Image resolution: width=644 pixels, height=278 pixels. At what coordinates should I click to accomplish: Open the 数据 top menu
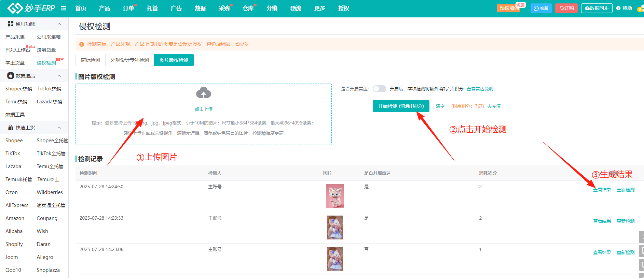(200, 8)
